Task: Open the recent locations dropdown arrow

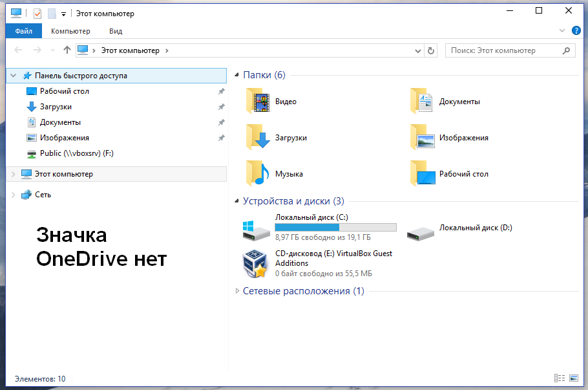Action: click(x=52, y=50)
